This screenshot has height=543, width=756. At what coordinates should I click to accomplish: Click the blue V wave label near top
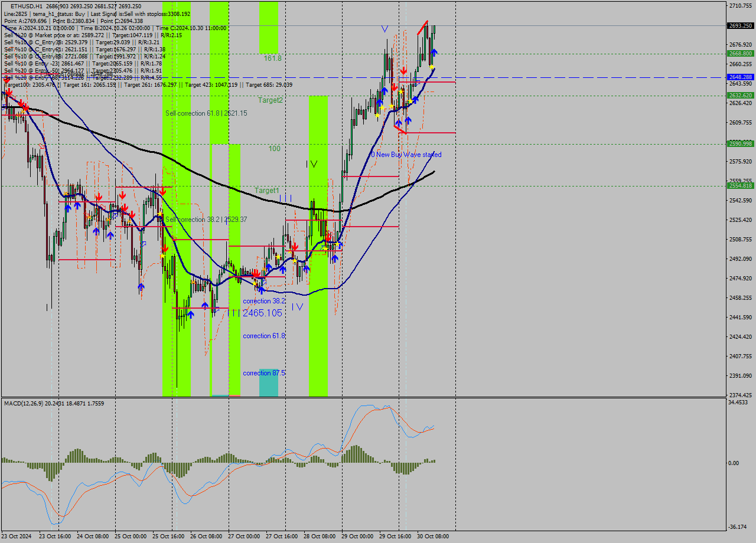384,28
